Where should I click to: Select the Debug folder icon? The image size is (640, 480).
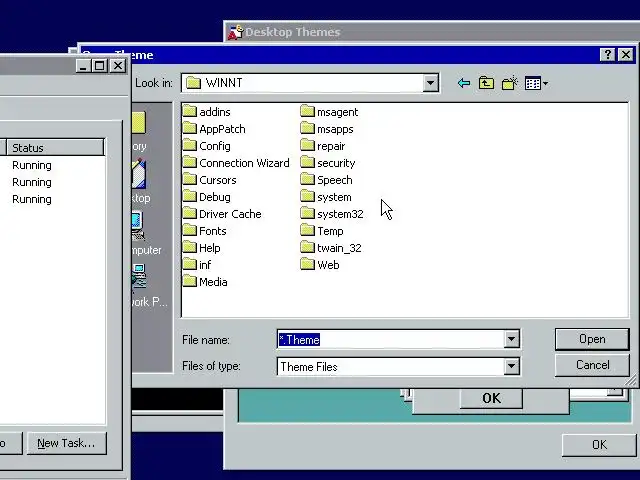click(x=189, y=196)
